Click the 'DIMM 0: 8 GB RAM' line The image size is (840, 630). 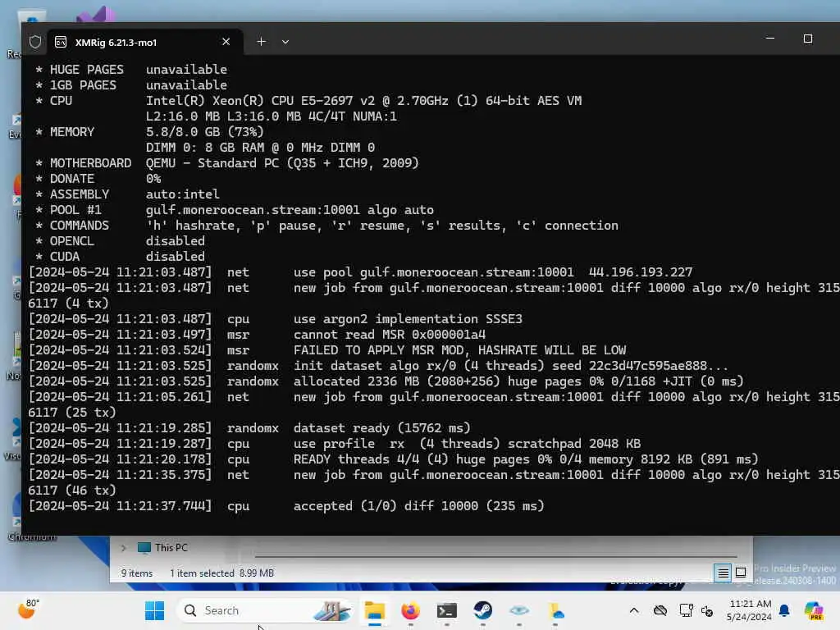[x=260, y=148]
